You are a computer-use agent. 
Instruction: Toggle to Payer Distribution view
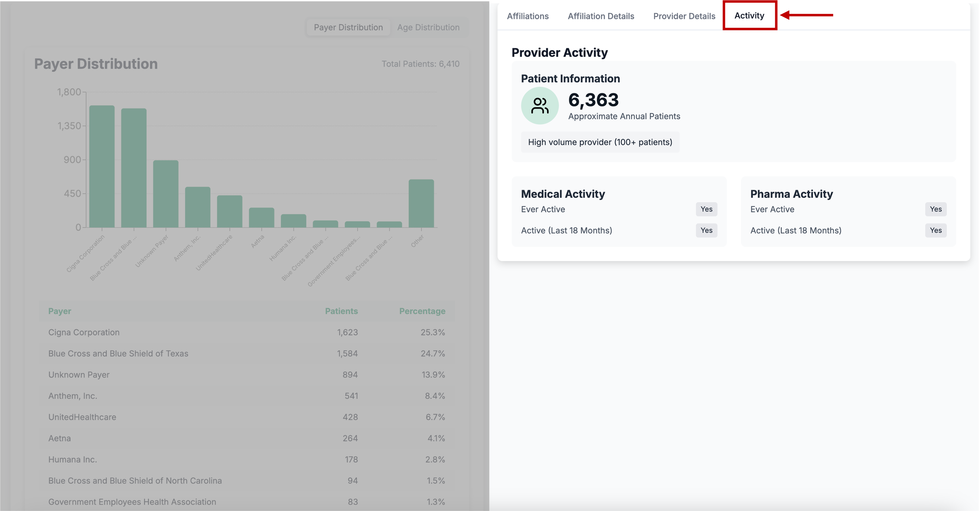coord(348,28)
